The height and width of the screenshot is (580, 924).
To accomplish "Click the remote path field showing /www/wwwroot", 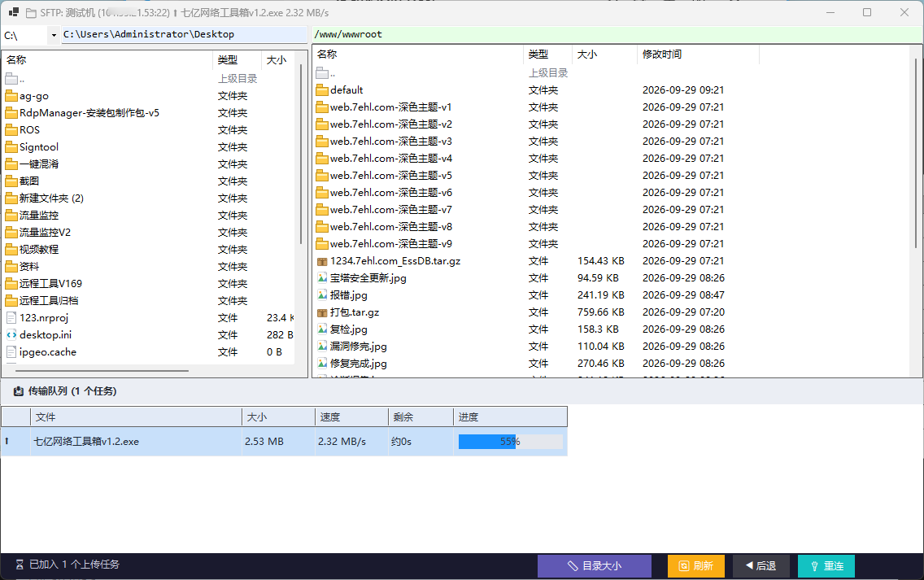I will [617, 35].
